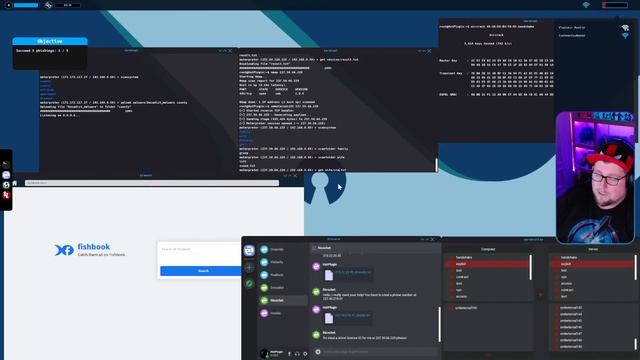This screenshot has width=640, height=360.
Task: Open the first file attachment in chat
Action: [x=348, y=275]
